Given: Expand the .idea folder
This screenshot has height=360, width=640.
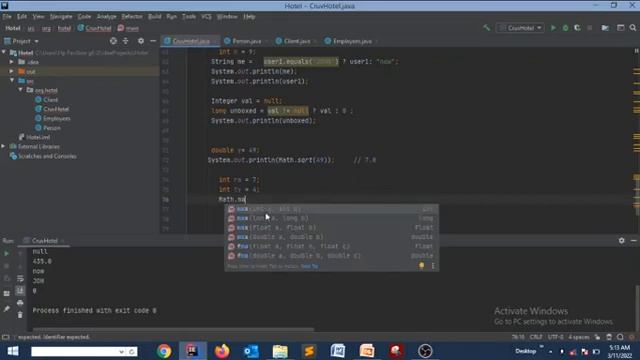Looking at the screenshot, I should [12, 62].
